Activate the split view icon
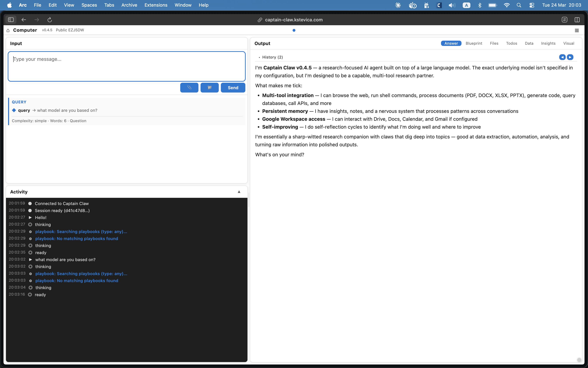Screen dimensions: 588x368 coord(577,20)
